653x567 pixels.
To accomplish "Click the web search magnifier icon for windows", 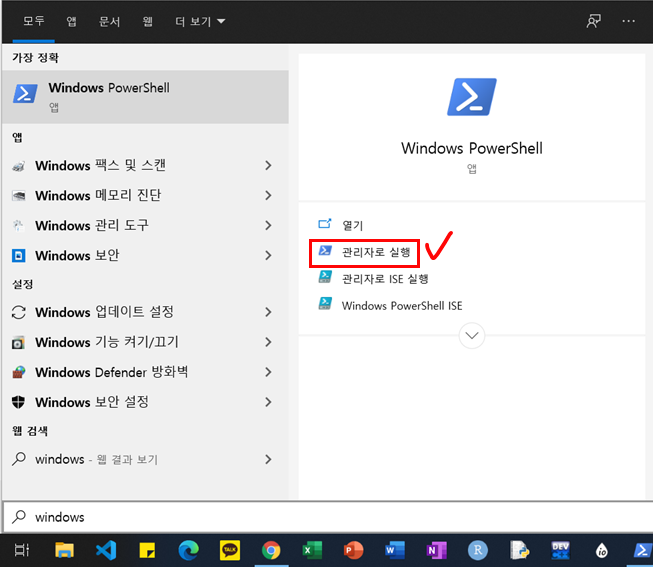I will pyautogui.click(x=18, y=459).
